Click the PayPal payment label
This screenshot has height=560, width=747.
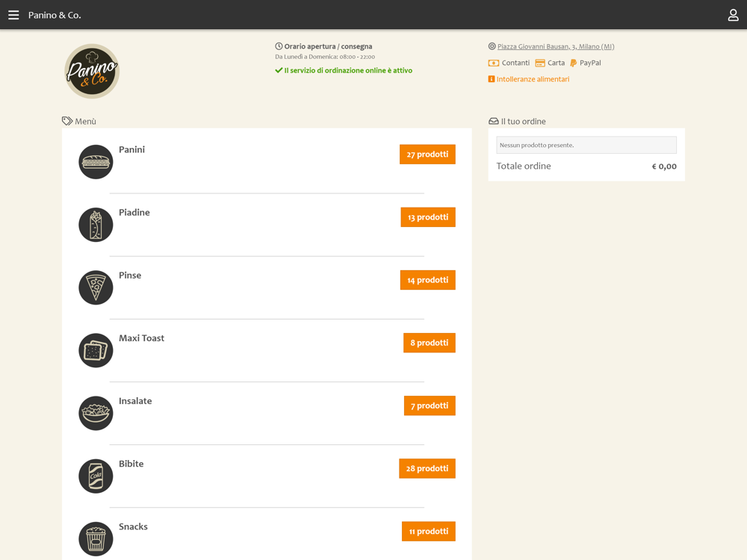coord(590,63)
